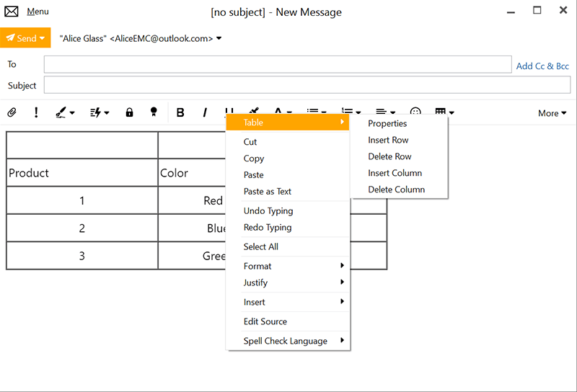Image resolution: width=577 pixels, height=392 pixels.
Task: Click Add Cc & Bcc link
Action: coord(542,66)
